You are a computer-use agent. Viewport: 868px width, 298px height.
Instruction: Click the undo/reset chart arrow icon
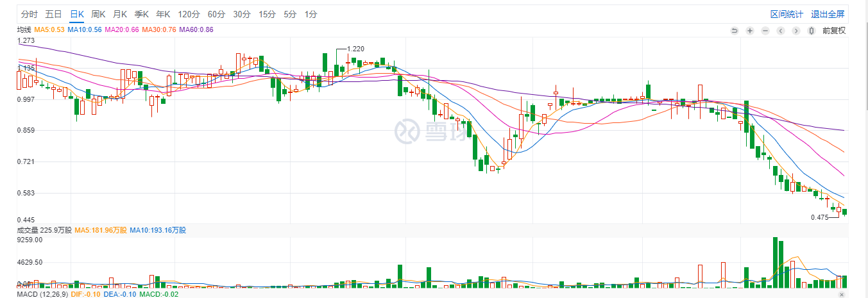[x=735, y=30]
